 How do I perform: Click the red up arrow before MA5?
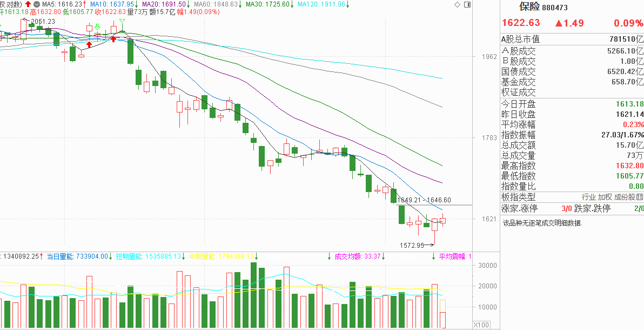[x=28, y=4]
